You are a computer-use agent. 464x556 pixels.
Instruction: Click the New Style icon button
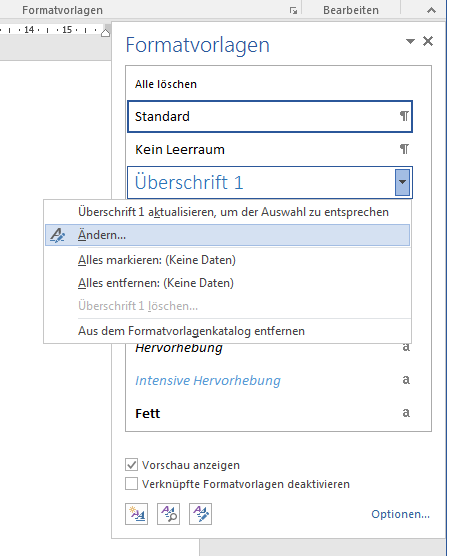point(136,514)
